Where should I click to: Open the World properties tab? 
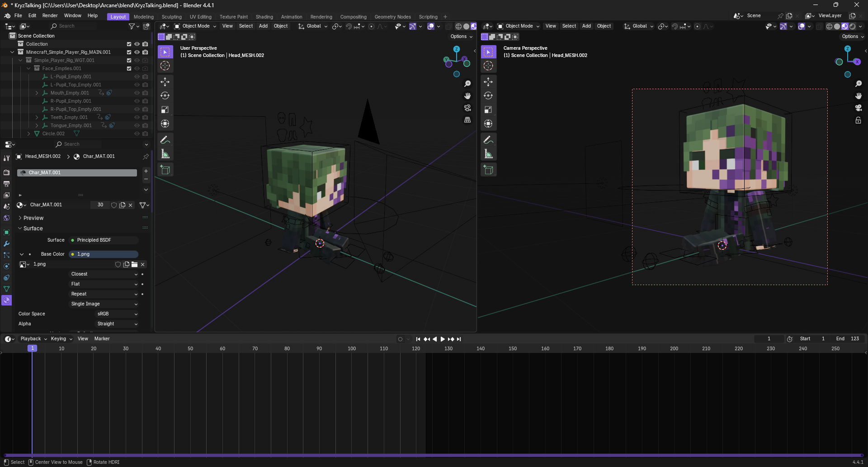(x=6, y=218)
